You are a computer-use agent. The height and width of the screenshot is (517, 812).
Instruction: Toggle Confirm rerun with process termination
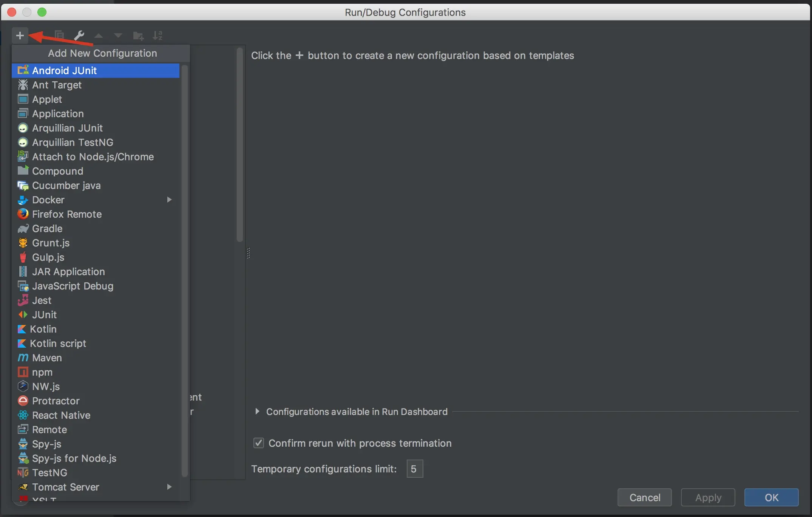[259, 443]
